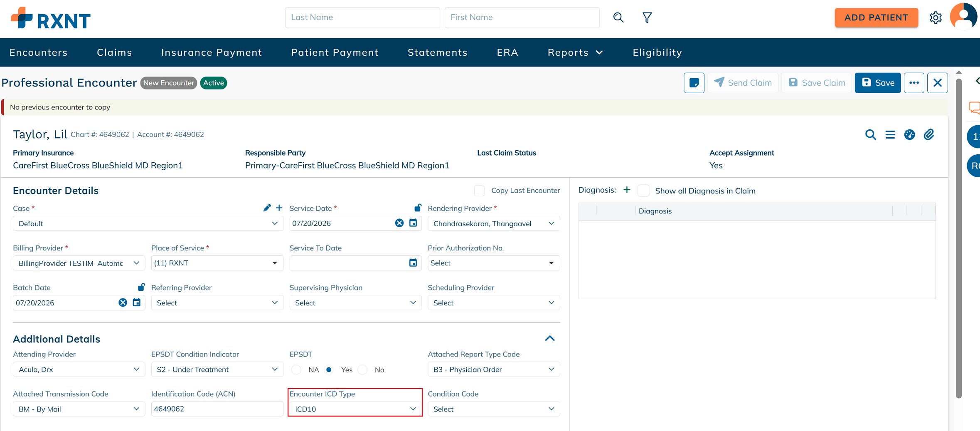
Task: Collapse the Additional Details section
Action: click(550, 338)
